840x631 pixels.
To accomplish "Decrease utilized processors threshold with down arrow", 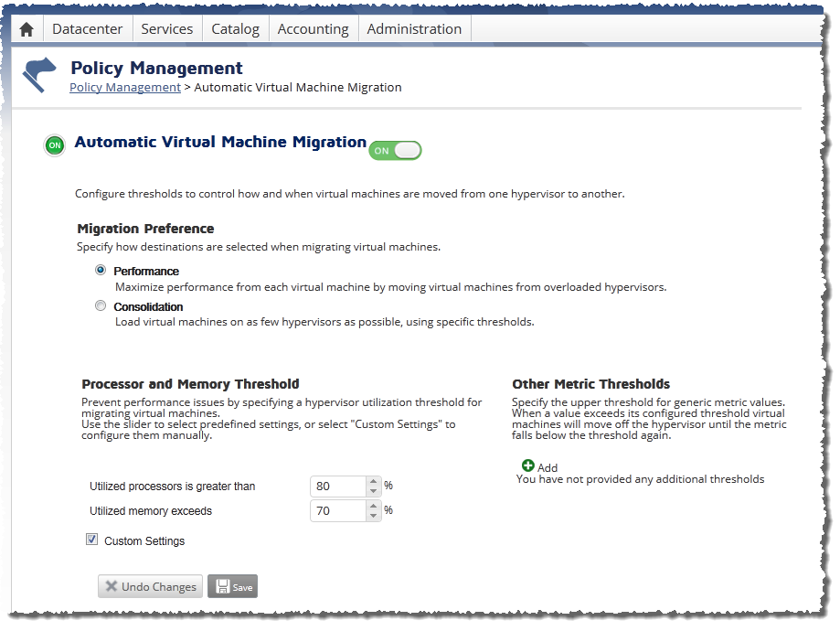I will tap(374, 491).
